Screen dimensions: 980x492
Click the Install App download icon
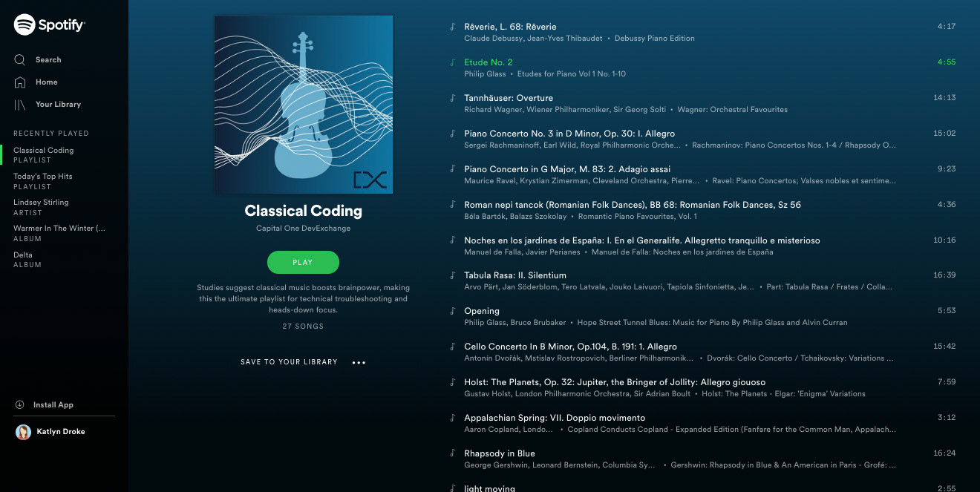tap(20, 405)
